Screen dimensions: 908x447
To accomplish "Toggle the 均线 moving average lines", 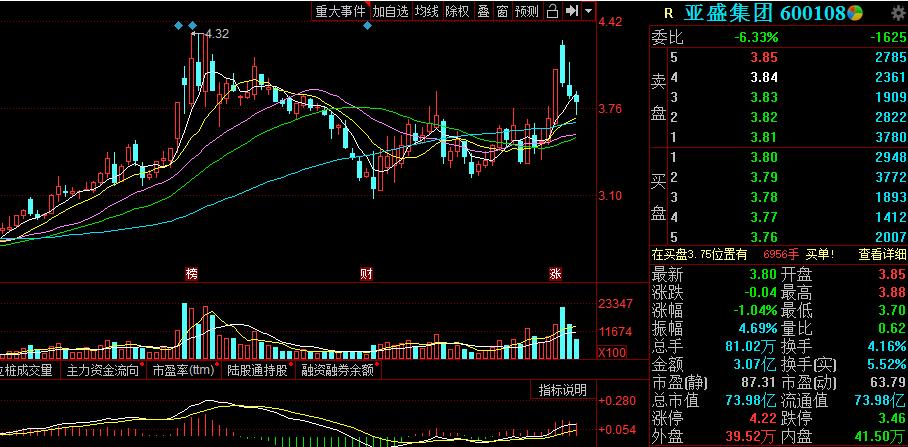I will [427, 10].
